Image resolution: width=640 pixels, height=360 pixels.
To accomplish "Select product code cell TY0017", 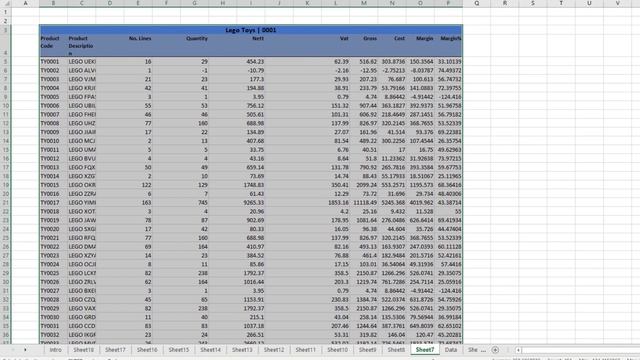I will point(53,202).
